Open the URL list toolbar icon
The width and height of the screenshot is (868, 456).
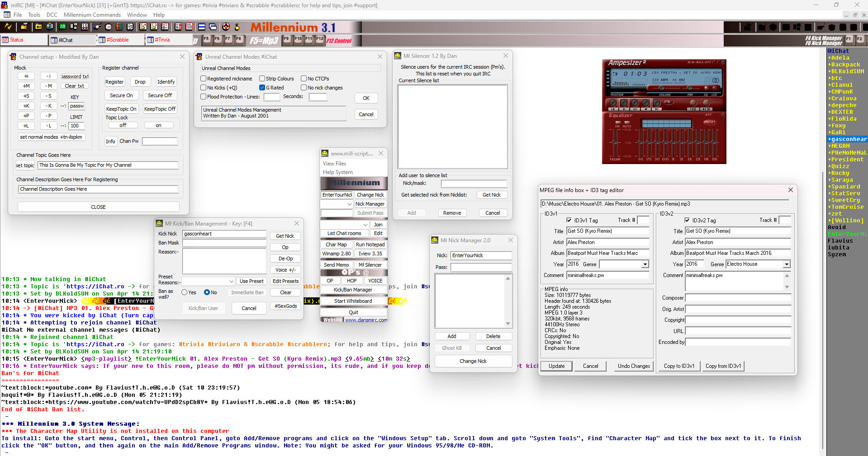tap(189, 27)
